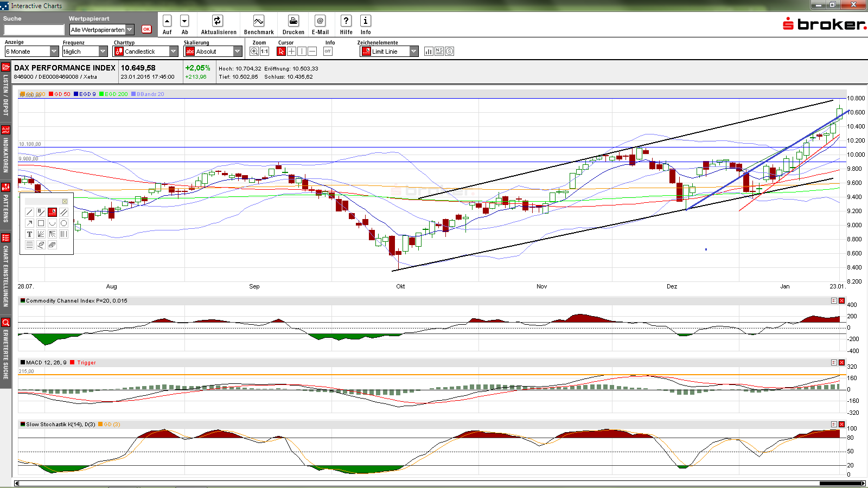
Task: Click the scrollbar left arrow
Action: click(x=17, y=483)
